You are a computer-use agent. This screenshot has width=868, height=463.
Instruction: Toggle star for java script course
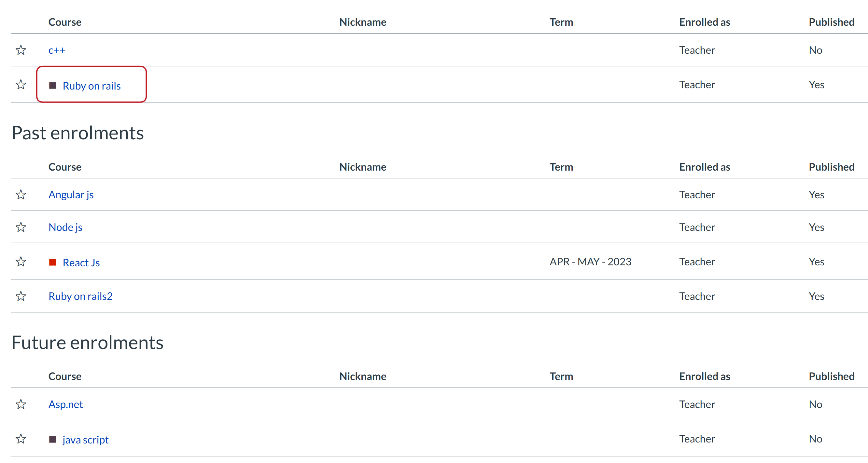(x=21, y=439)
